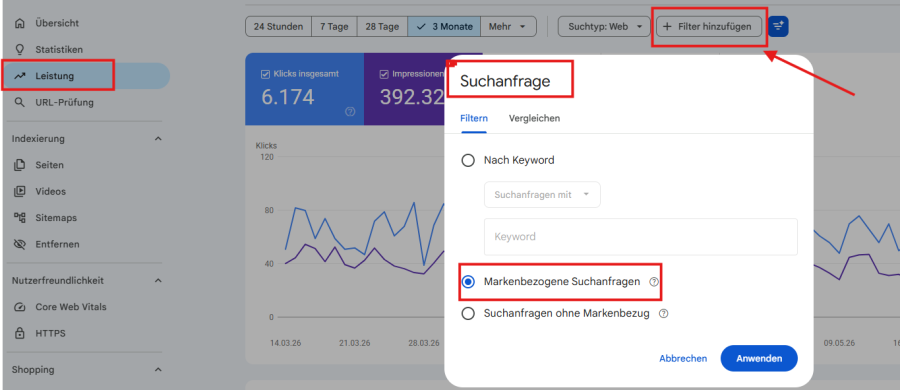The height and width of the screenshot is (390, 900).
Task: Click the Abbrechen button
Action: pyautogui.click(x=683, y=358)
